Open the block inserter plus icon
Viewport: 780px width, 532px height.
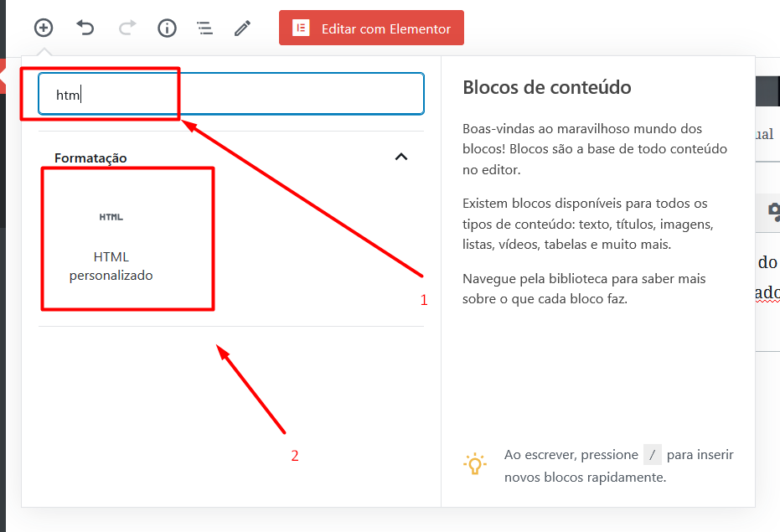44,28
